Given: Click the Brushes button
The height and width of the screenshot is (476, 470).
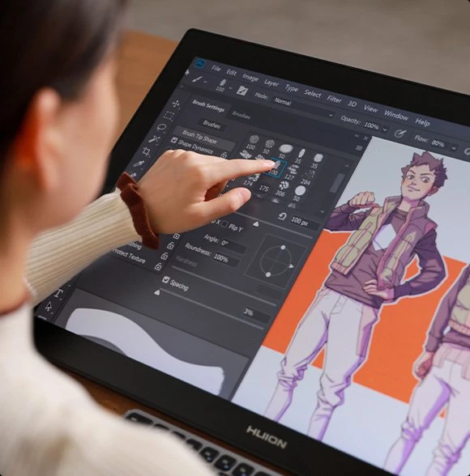Looking at the screenshot, I should click(x=211, y=124).
